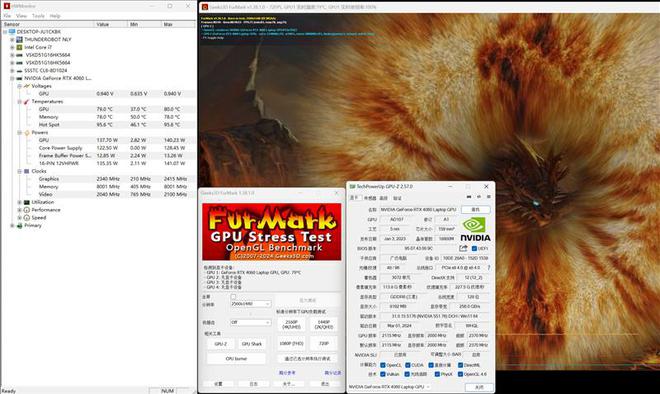This screenshot has width=660, height=394.
Task: Start the 2160P (4K/UHD) preset test
Action: (x=291, y=325)
